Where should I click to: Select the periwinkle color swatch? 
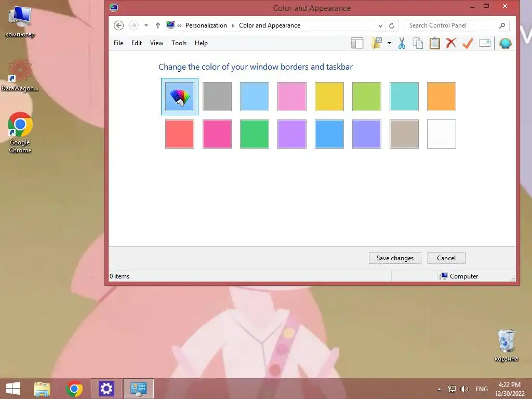point(367,134)
